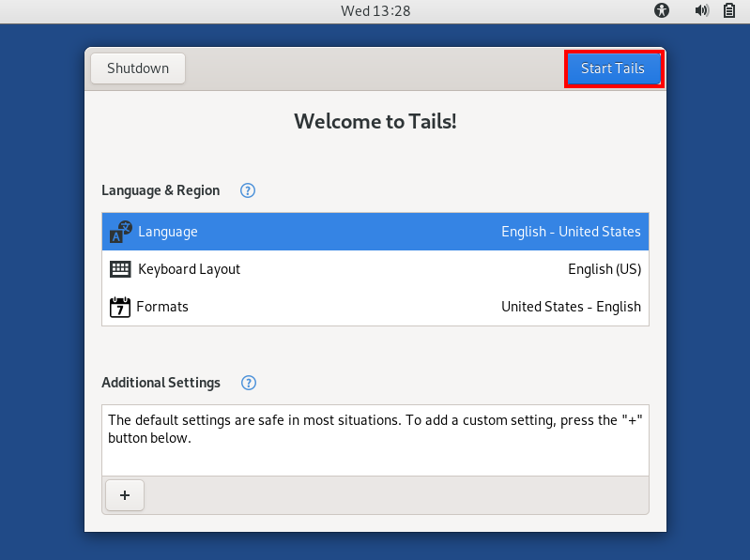Image resolution: width=750 pixels, height=560 pixels.
Task: Click the default settings description text area
Action: coord(375,430)
